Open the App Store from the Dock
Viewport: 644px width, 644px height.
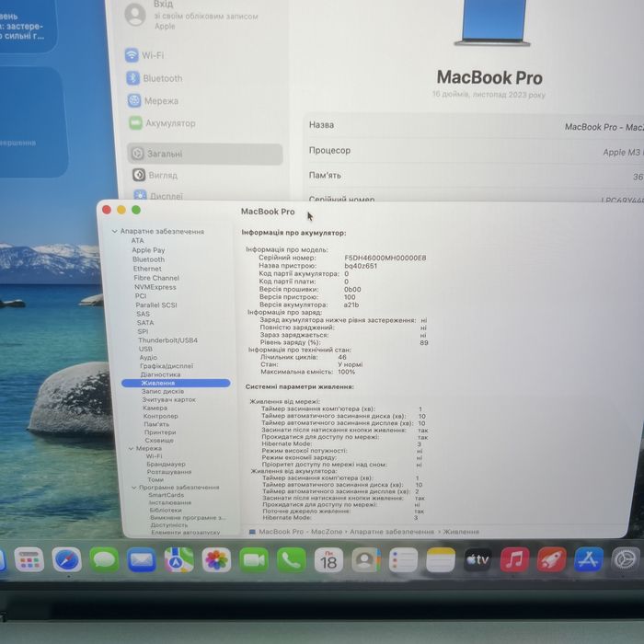pyautogui.click(x=588, y=559)
